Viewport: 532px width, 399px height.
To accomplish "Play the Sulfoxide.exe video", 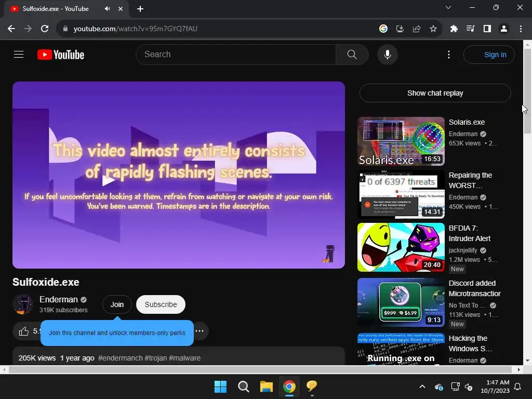I will click(179, 175).
